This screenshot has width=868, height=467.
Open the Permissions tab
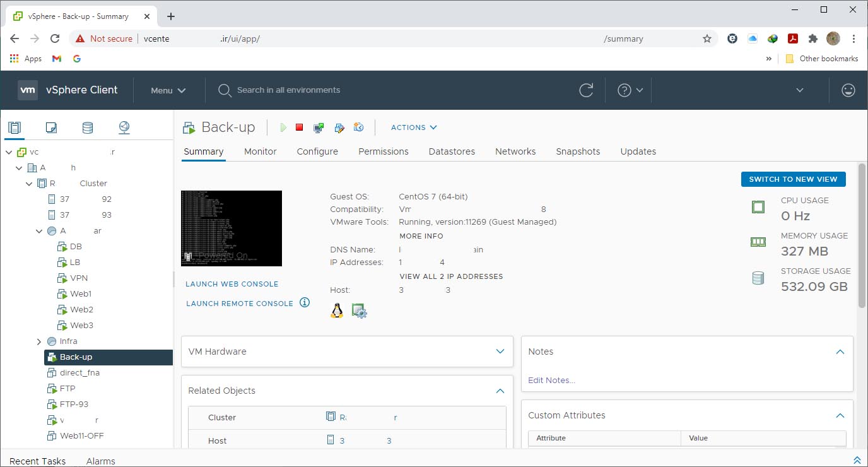tap(384, 151)
